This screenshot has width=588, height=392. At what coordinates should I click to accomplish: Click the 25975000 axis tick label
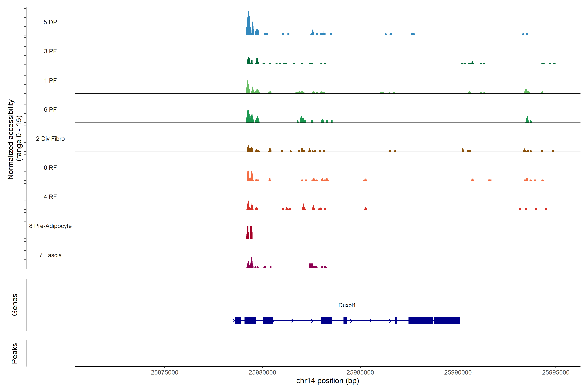(164, 372)
